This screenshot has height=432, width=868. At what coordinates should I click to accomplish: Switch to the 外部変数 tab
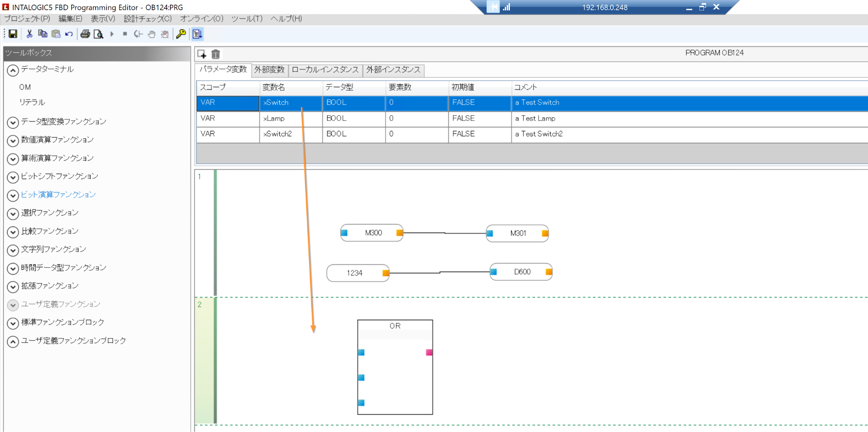269,70
